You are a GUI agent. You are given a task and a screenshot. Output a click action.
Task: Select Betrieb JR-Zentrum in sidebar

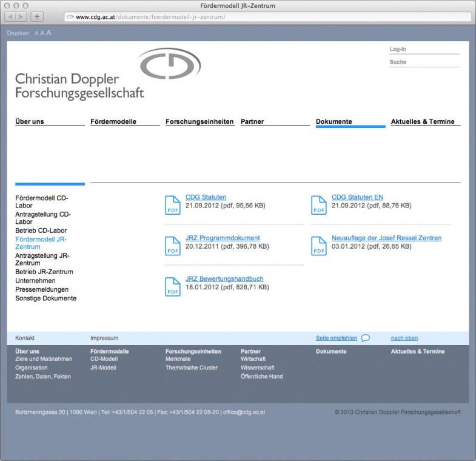pyautogui.click(x=44, y=272)
